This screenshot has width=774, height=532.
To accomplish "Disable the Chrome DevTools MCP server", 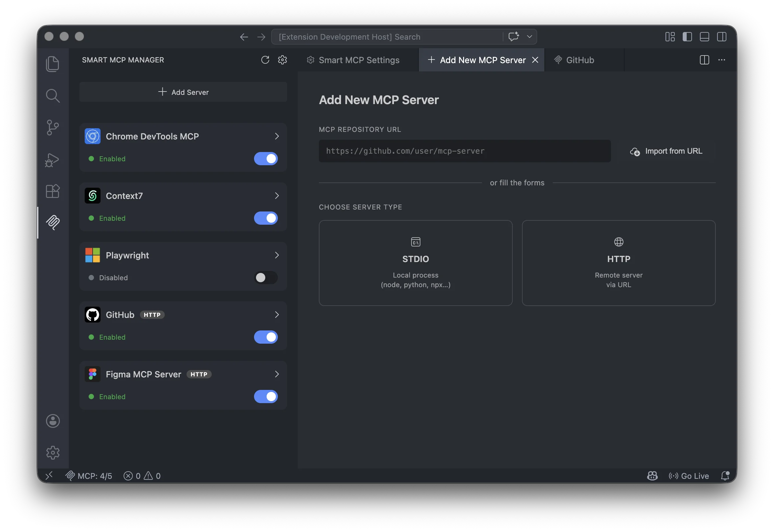I will pos(266,159).
